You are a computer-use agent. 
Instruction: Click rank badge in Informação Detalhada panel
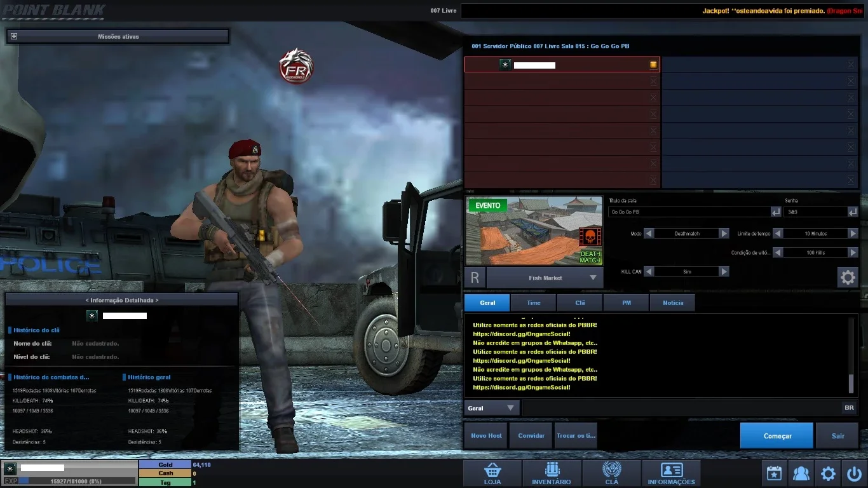[92, 315]
